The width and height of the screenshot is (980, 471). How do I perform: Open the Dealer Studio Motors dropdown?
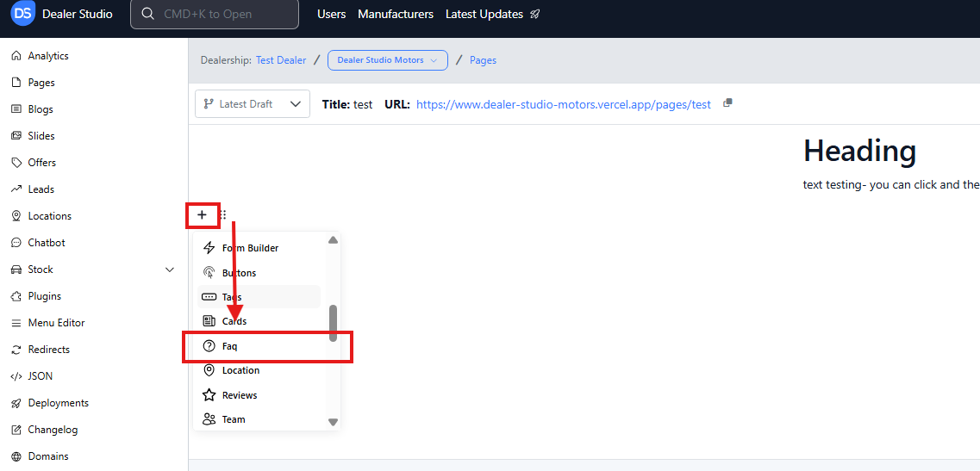pyautogui.click(x=387, y=60)
